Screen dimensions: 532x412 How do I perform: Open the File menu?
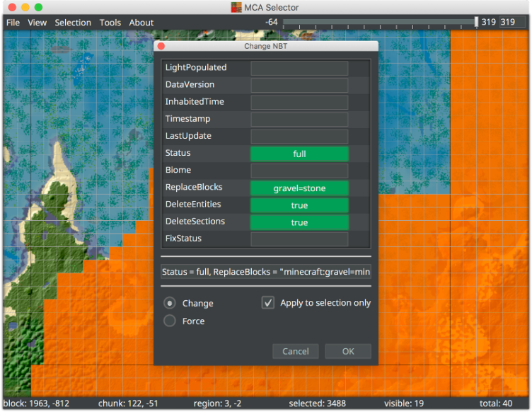(13, 23)
